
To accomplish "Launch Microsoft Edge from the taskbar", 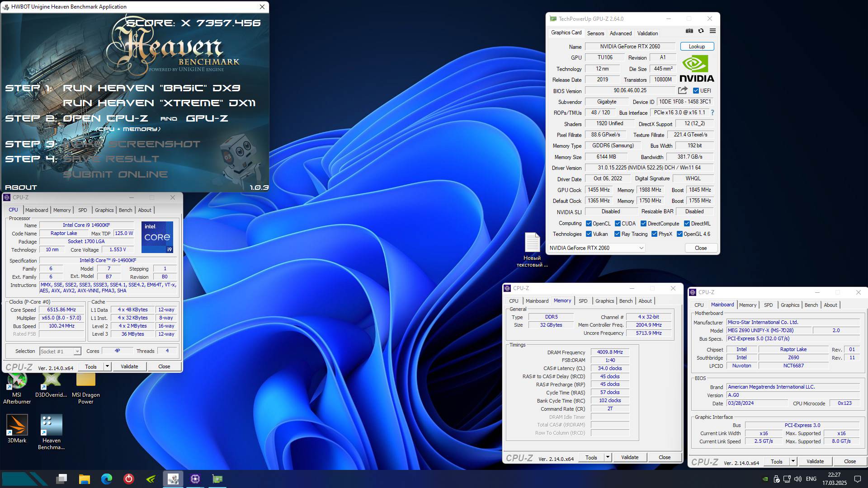I will pyautogui.click(x=106, y=479).
